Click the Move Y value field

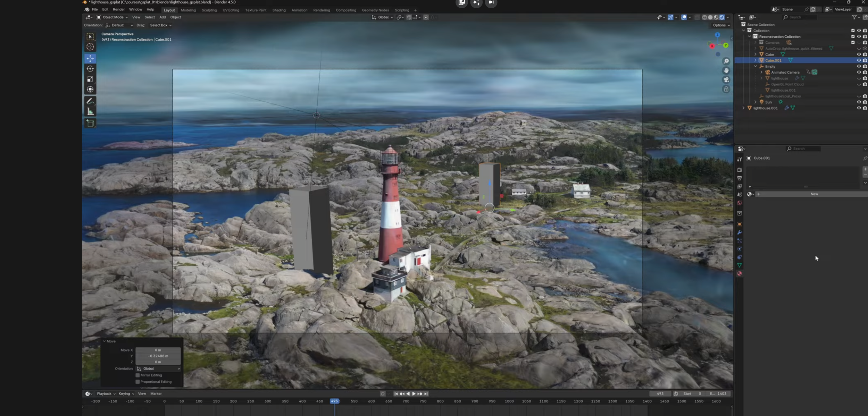158,356
